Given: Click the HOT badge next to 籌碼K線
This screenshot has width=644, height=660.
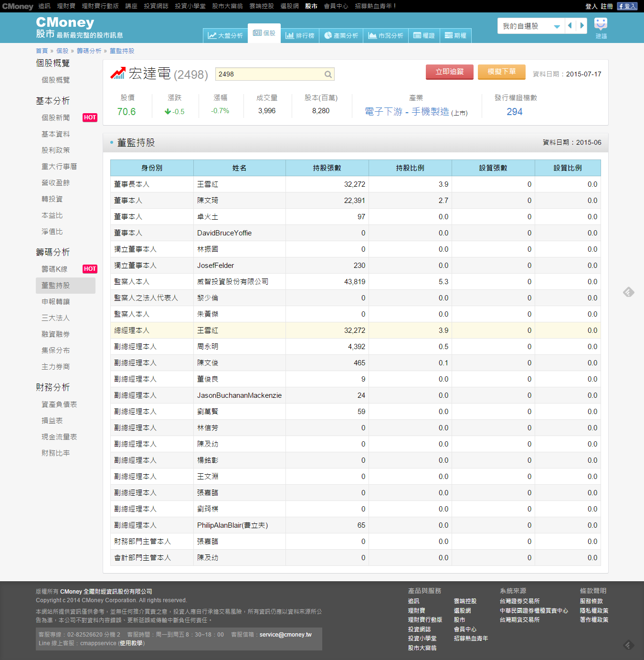Looking at the screenshot, I should pos(90,269).
